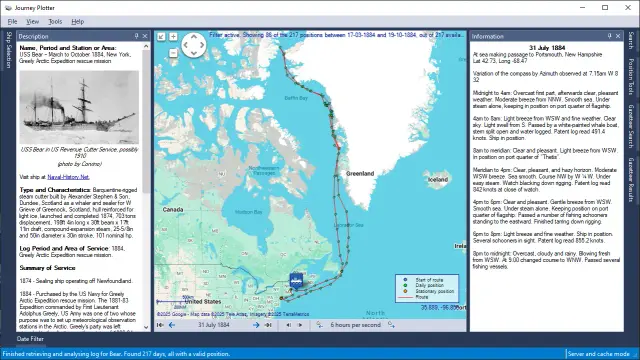Screen dimensions: 640x360
Task: Expand the Date Filter tab
Action: (x=30, y=339)
